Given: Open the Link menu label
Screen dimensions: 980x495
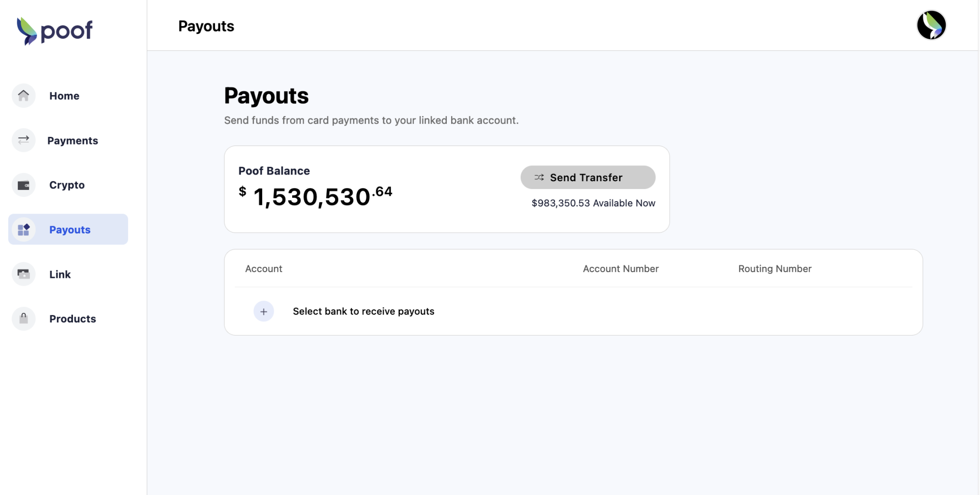Looking at the screenshot, I should pos(60,274).
